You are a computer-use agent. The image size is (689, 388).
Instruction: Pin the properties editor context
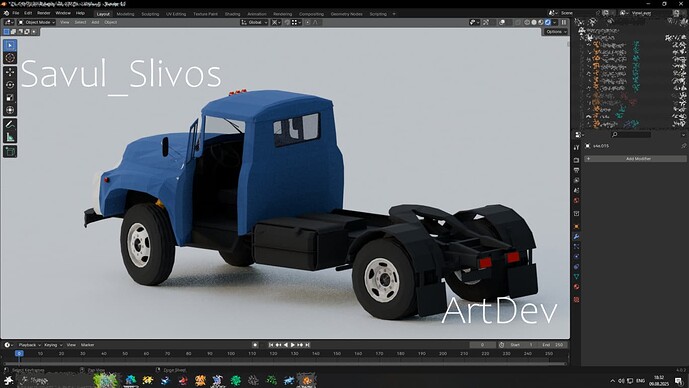pos(683,146)
